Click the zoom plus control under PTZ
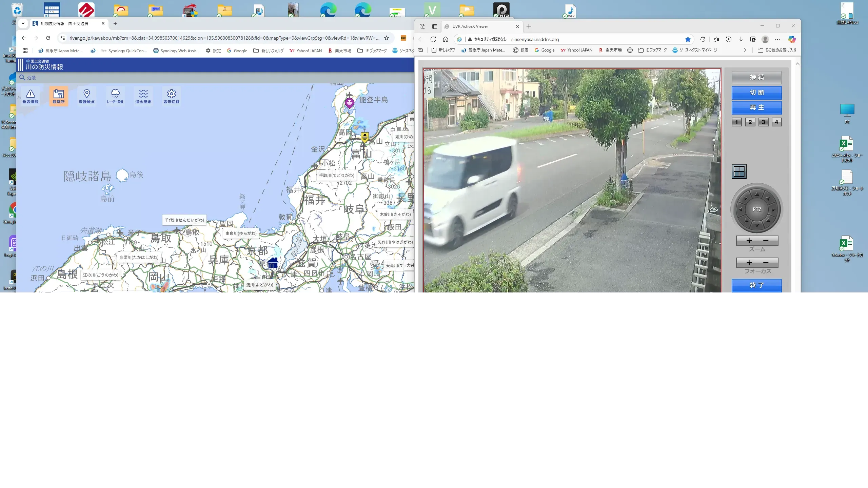Screen dimensions: 868x488 (x=749, y=241)
